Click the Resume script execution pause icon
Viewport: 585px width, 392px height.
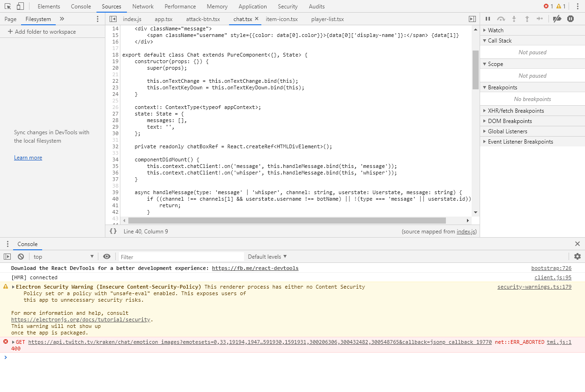pos(487,18)
